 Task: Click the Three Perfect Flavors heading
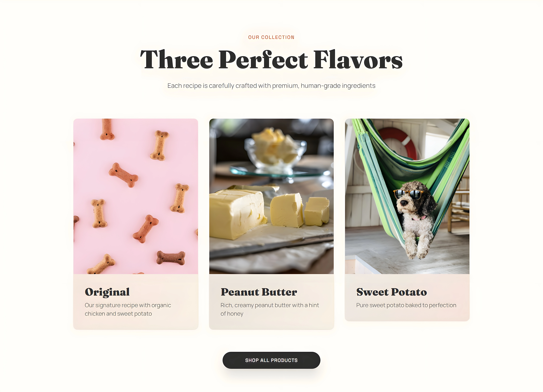tap(271, 59)
